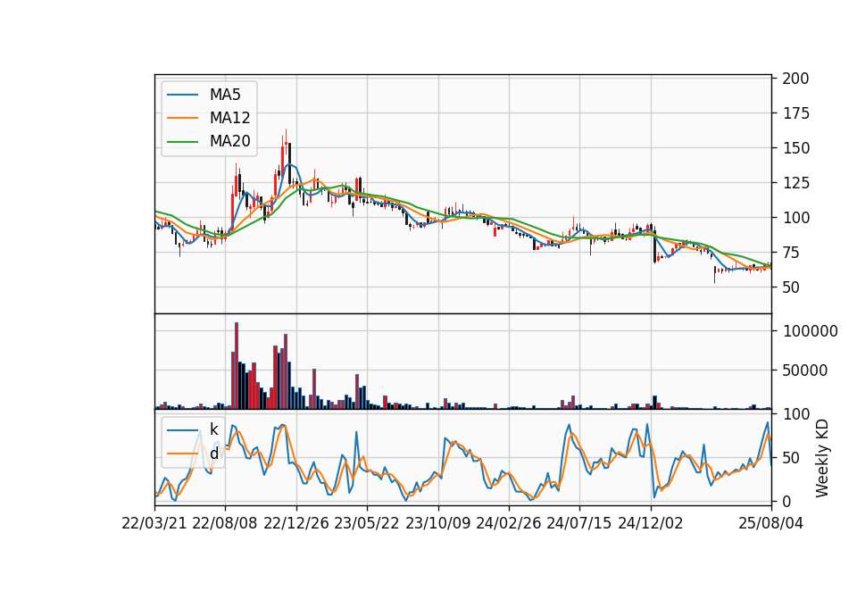Click the MA5 legend label

[x=225, y=95]
